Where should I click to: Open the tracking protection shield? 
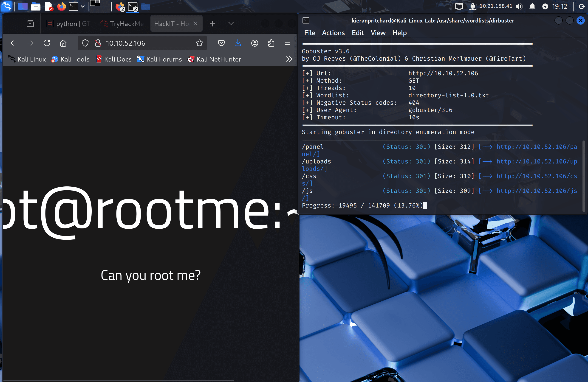[x=85, y=43]
